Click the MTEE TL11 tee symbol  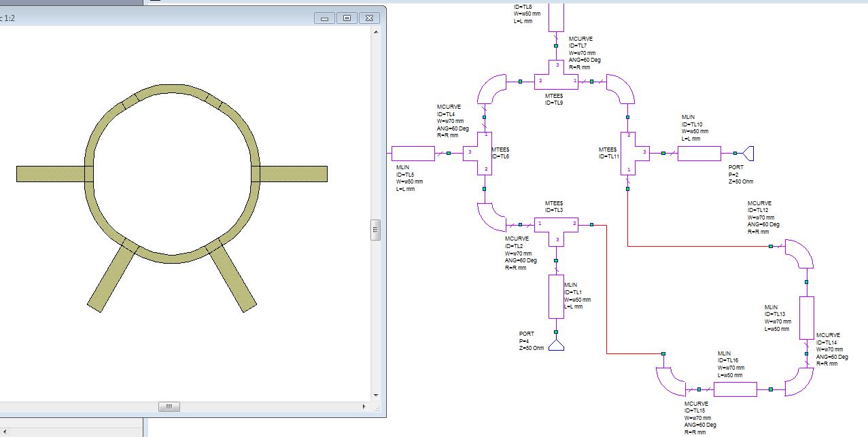click(627, 153)
